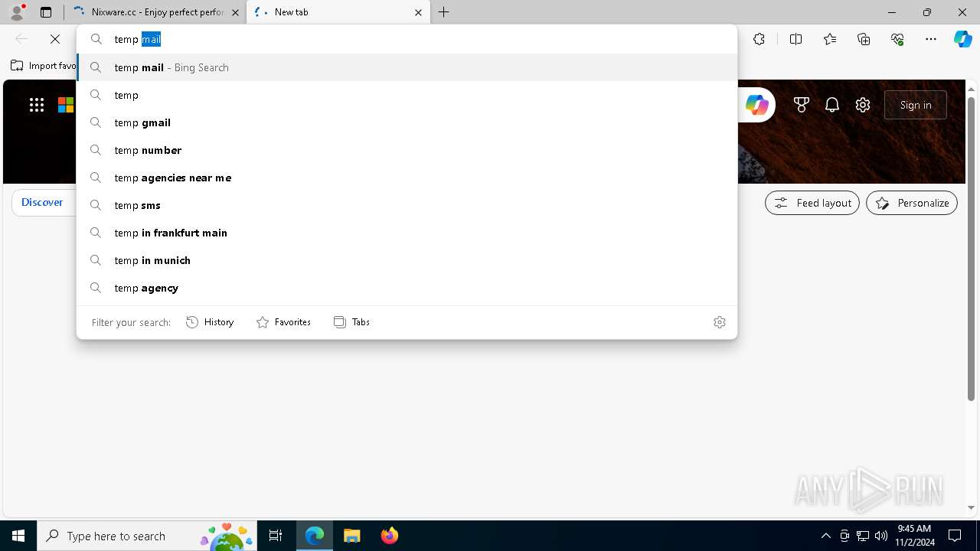The height and width of the screenshot is (551, 980).
Task: Open the Feed layout options
Action: coord(812,203)
